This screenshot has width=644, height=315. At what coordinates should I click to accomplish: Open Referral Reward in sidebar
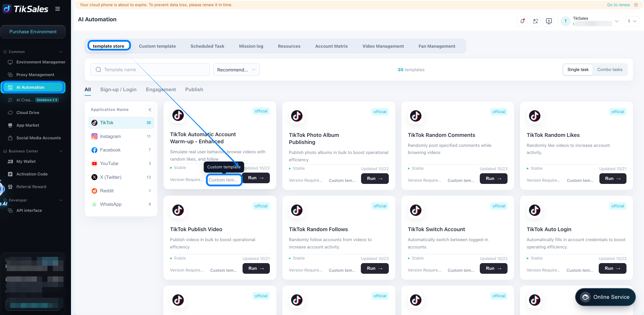pos(33,187)
